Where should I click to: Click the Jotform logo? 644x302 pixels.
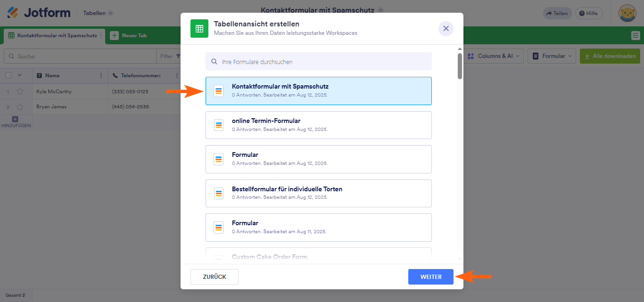coord(39,13)
